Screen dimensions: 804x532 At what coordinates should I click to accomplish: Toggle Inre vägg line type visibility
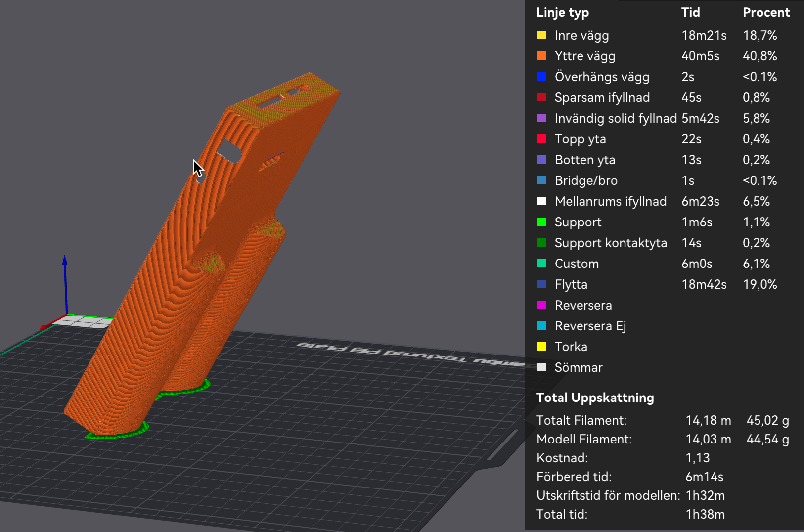581,35
